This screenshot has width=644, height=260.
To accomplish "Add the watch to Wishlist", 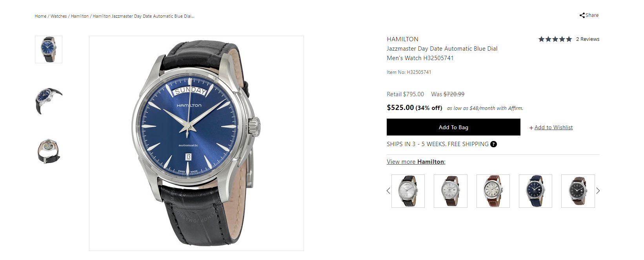I will tap(551, 127).
